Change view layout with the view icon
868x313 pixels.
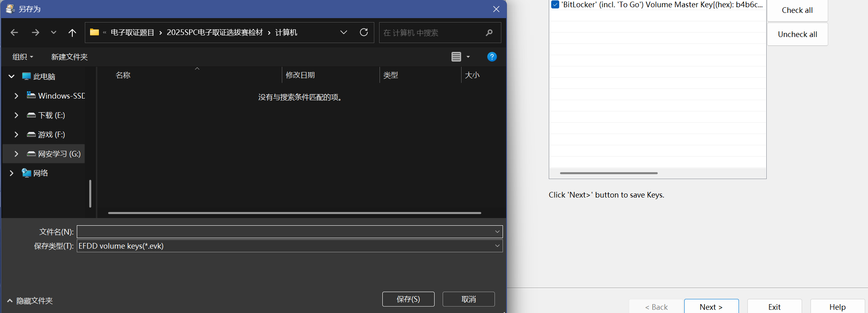click(x=456, y=57)
